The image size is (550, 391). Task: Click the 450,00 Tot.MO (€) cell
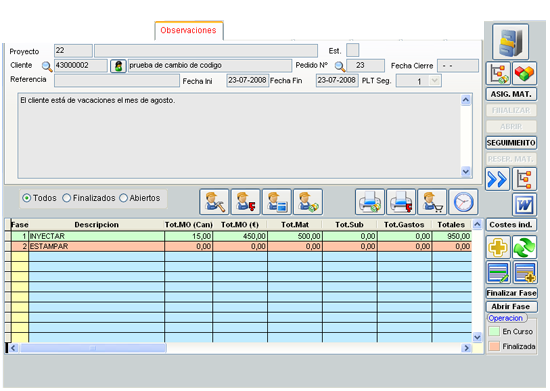pyautogui.click(x=240, y=236)
